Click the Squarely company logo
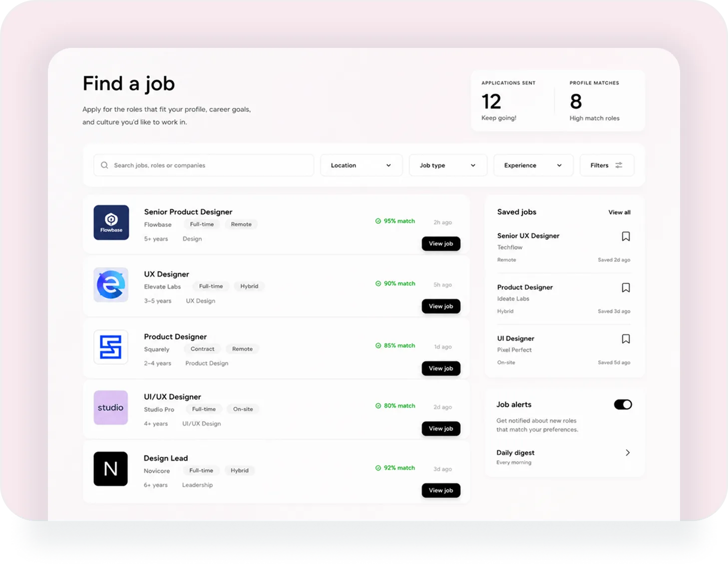 tap(111, 347)
